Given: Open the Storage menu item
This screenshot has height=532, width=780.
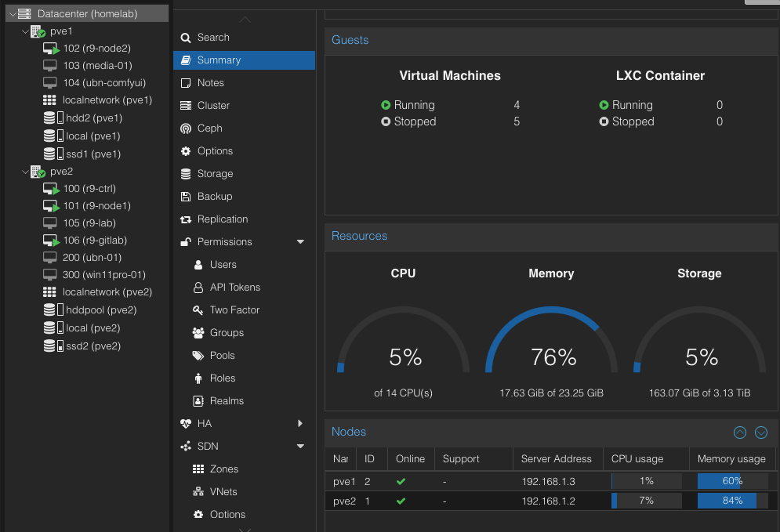Looking at the screenshot, I should (215, 174).
